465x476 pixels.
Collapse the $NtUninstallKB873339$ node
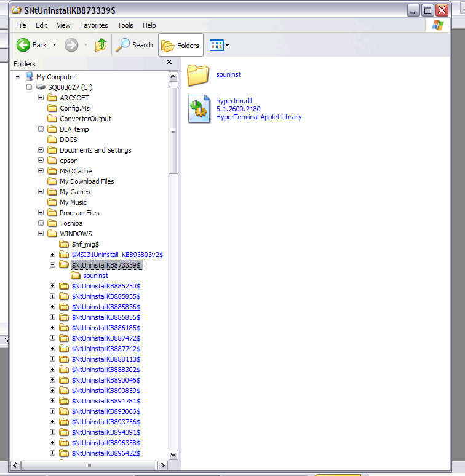[x=52, y=264]
